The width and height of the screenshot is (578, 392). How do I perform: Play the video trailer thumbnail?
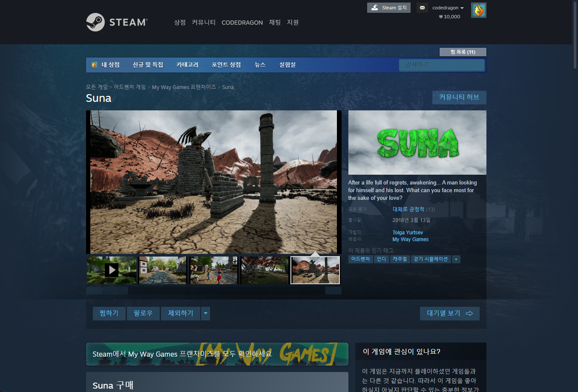(111, 270)
